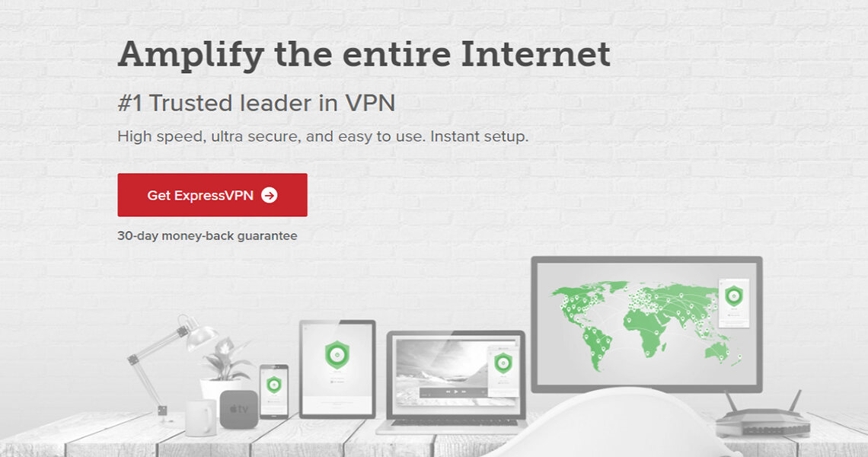This screenshot has width=868, height=457.
Task: Click the "Amplify the entire Internet" headline
Action: 364,55
